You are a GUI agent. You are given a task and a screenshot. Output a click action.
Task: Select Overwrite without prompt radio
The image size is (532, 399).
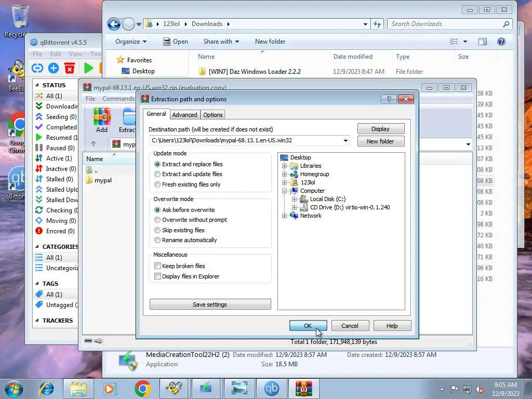pos(157,220)
